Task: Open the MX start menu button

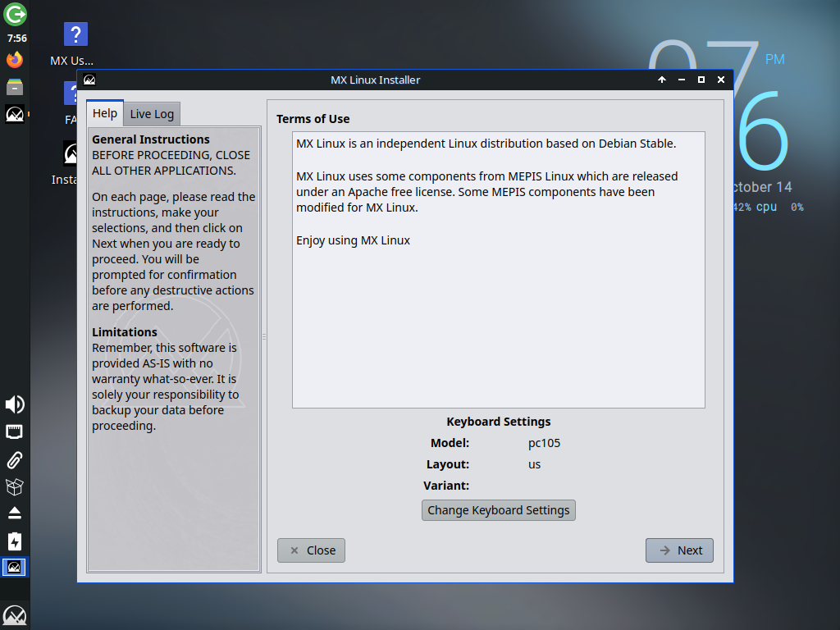Action: (x=15, y=616)
